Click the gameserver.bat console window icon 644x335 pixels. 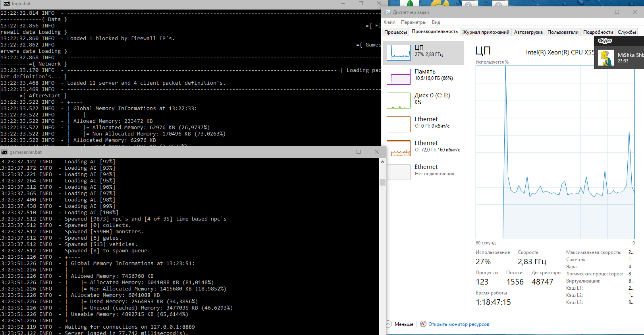[4, 152]
